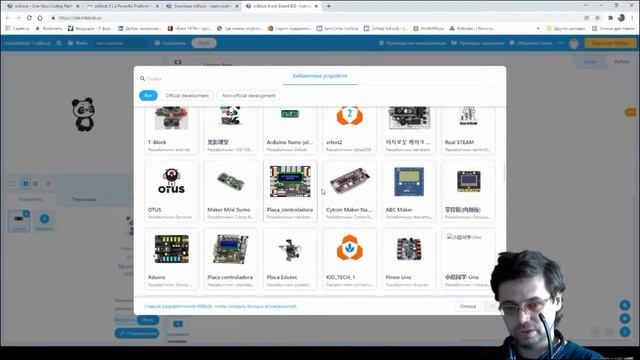This screenshot has height=360, width=640.
Task: Select the existing device thumbnail in panel
Action: click(19, 221)
